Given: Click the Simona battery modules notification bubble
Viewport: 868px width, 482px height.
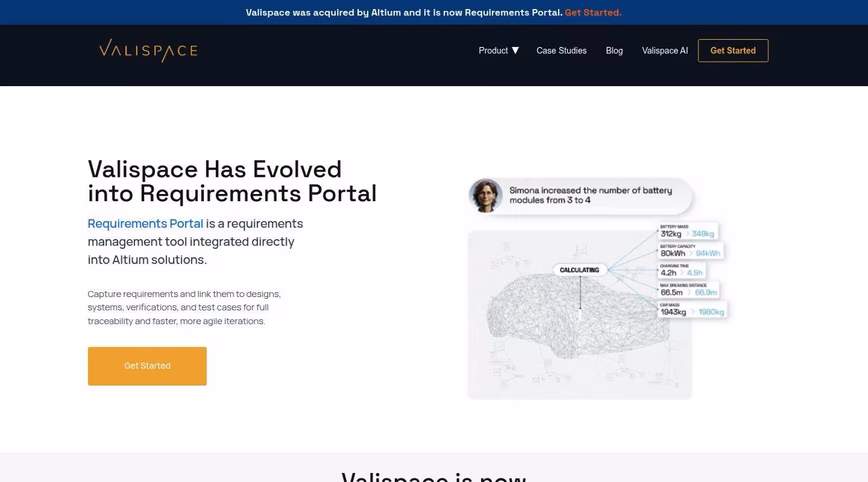Looking at the screenshot, I should (x=581, y=195).
